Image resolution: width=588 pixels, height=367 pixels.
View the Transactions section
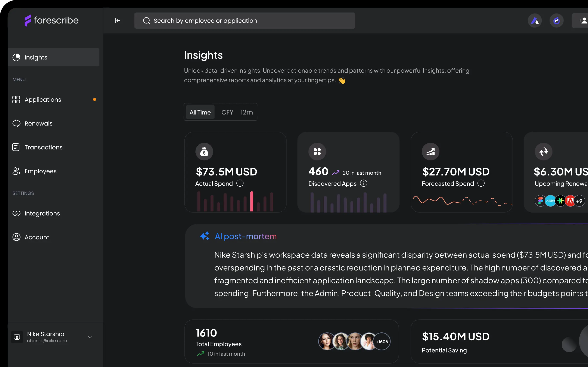[43, 147]
